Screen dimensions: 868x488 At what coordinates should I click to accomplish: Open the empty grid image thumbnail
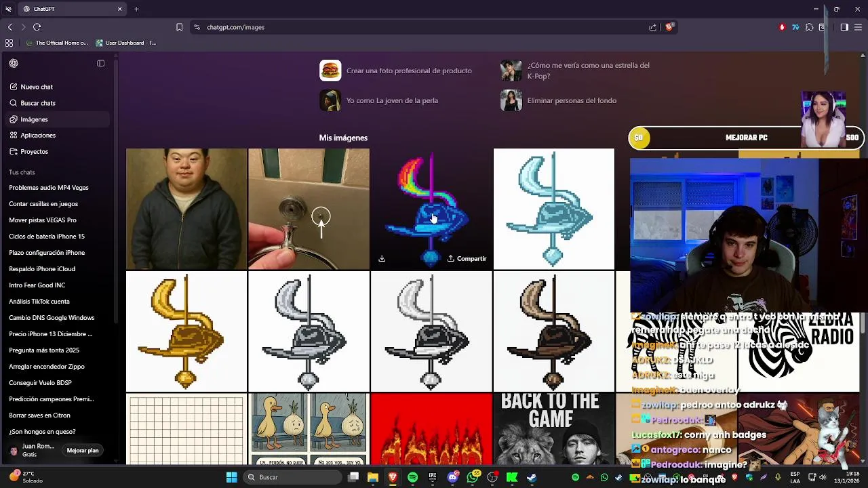tap(186, 430)
